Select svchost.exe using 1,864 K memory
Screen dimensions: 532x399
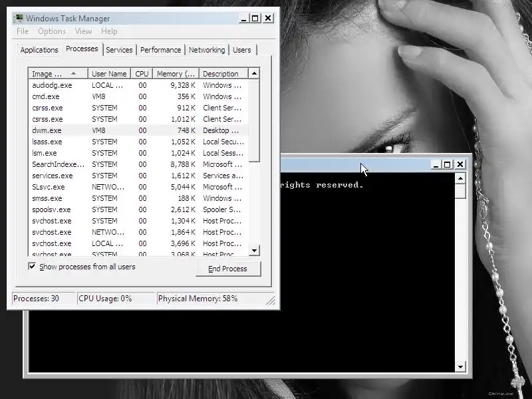(x=139, y=232)
